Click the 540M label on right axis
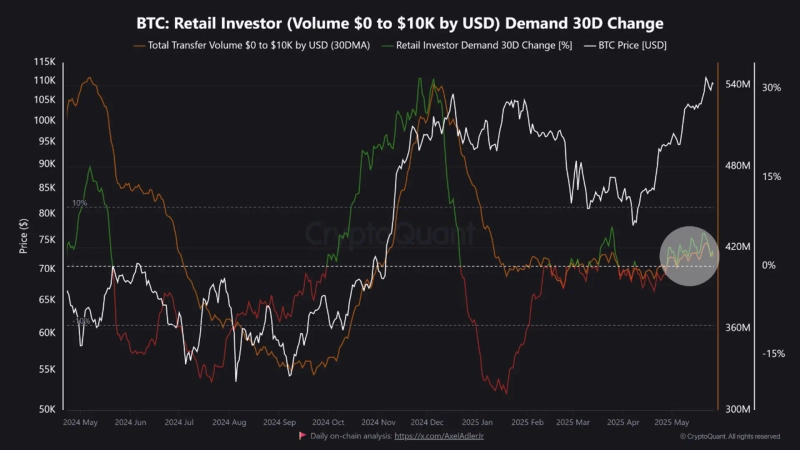 click(737, 85)
